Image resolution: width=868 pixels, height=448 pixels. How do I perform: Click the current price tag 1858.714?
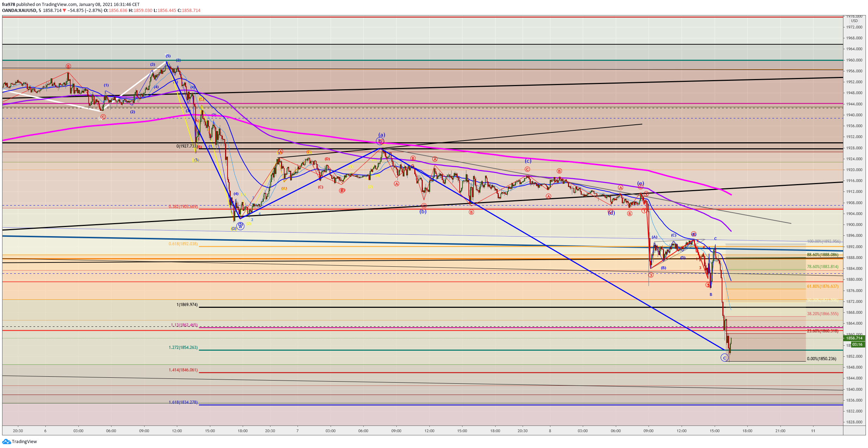pos(854,338)
